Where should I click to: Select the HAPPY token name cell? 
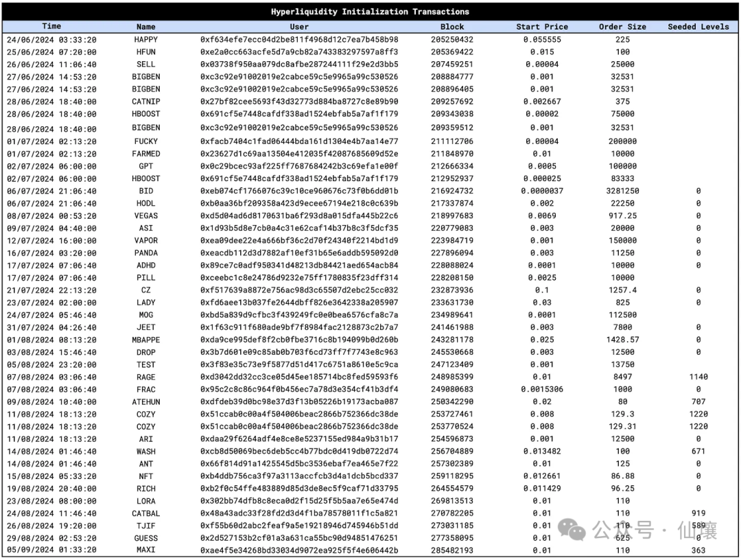point(146,40)
